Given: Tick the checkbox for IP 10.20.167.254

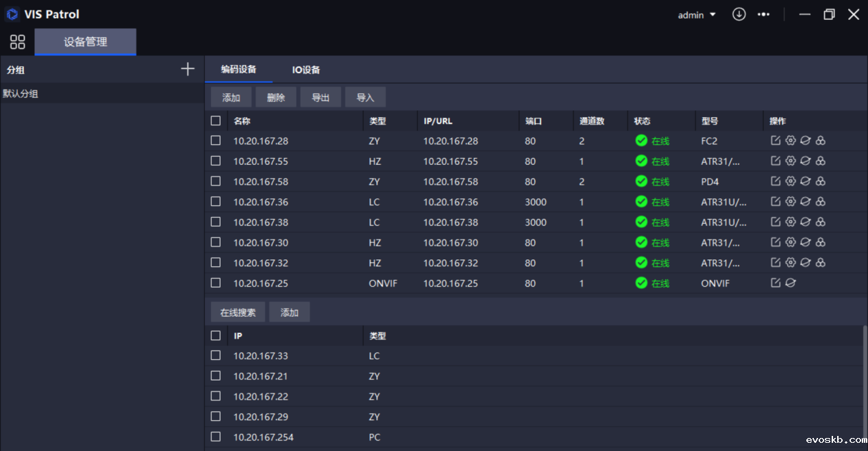Looking at the screenshot, I should coord(216,437).
